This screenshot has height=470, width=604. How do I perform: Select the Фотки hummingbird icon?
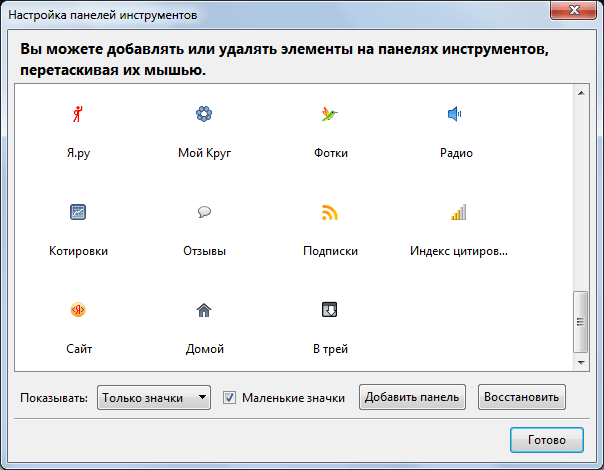[330, 114]
